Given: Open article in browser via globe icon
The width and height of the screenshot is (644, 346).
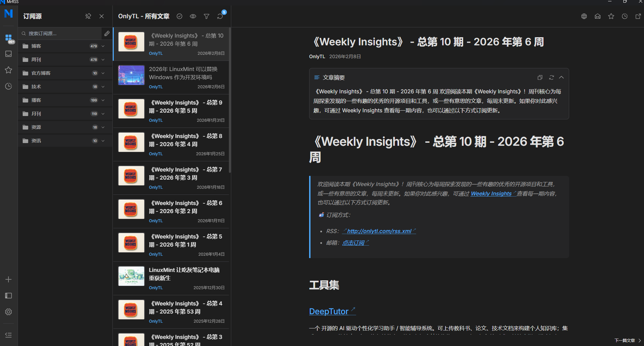Looking at the screenshot, I should point(584,16).
